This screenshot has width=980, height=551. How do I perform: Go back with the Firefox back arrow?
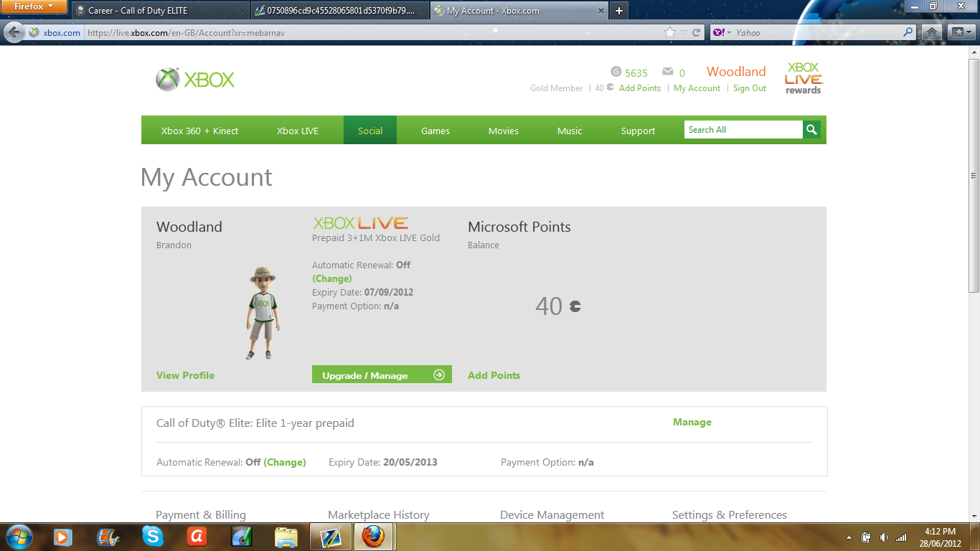[x=14, y=32]
